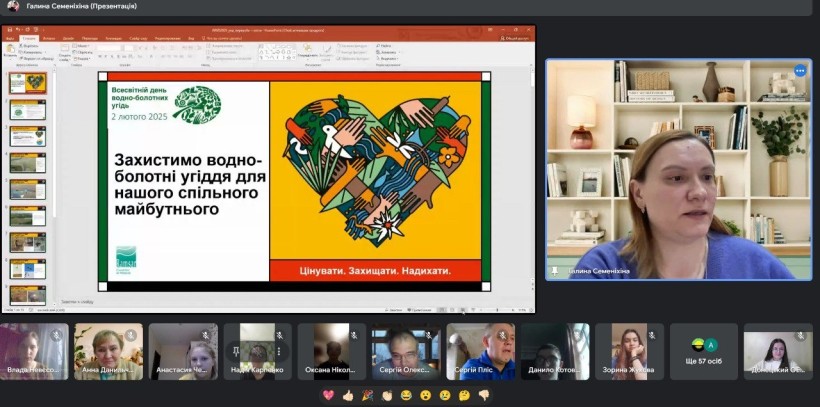Open the slide Layout dropdown in ribbon
The image size is (820, 407).
pos(82,46)
